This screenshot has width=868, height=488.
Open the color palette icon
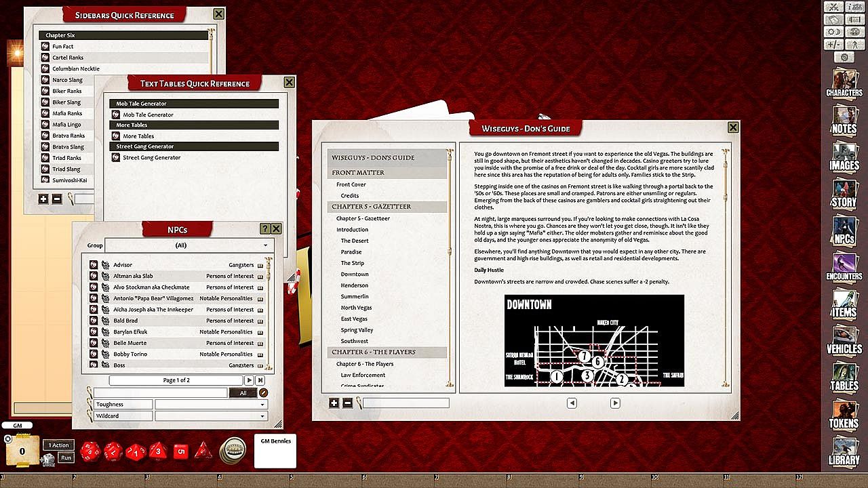click(x=854, y=32)
